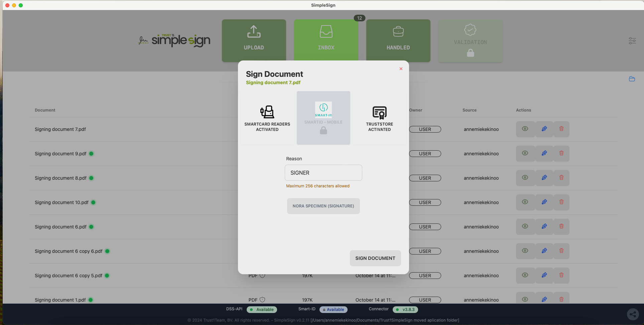Viewport: 644px width, 325px height.
Task: Click shield icon next to PDF in Signing document 1.pdf row
Action: coord(262,300)
